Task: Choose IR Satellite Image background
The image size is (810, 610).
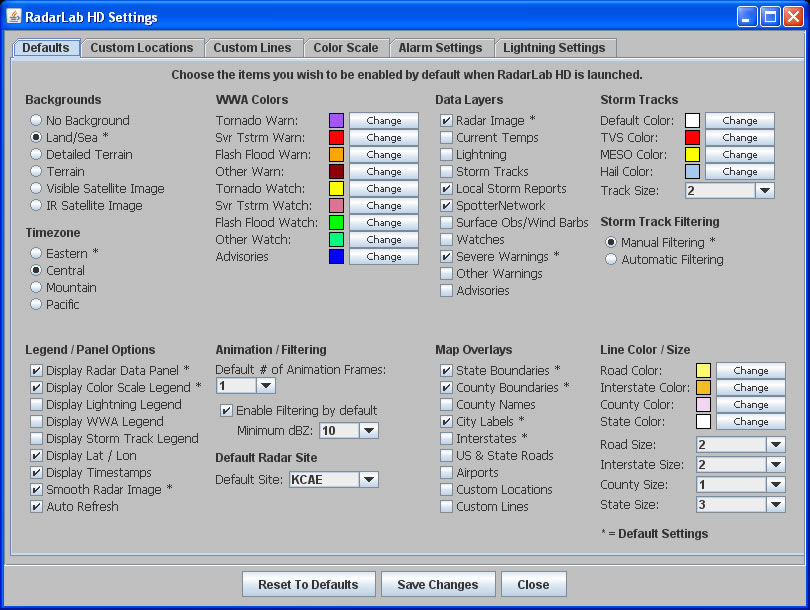Action: click(86, 206)
